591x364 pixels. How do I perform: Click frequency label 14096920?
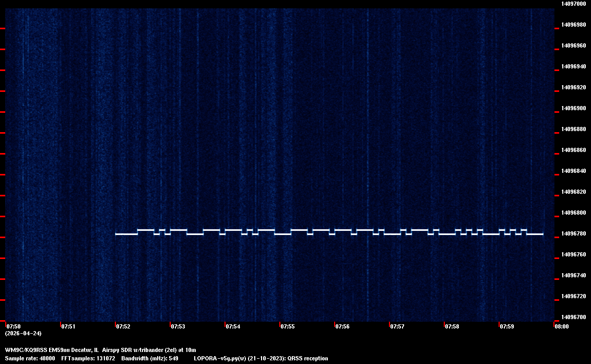coord(574,87)
